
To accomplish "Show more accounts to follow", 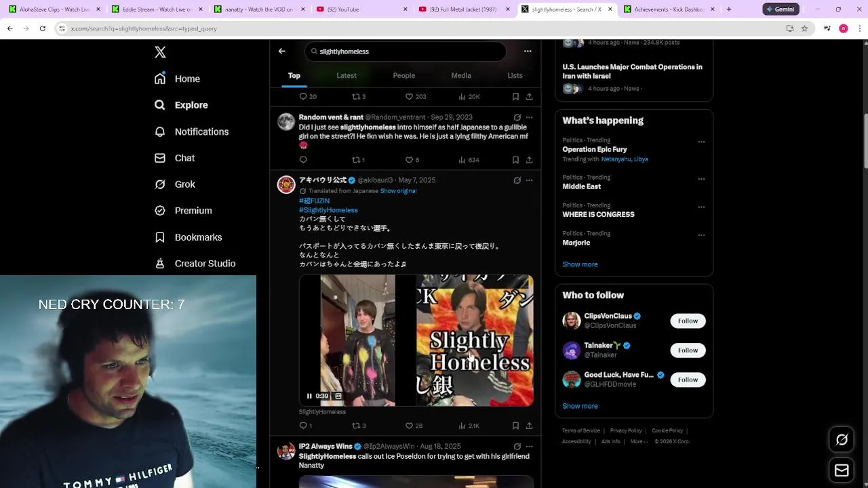I will (580, 406).
